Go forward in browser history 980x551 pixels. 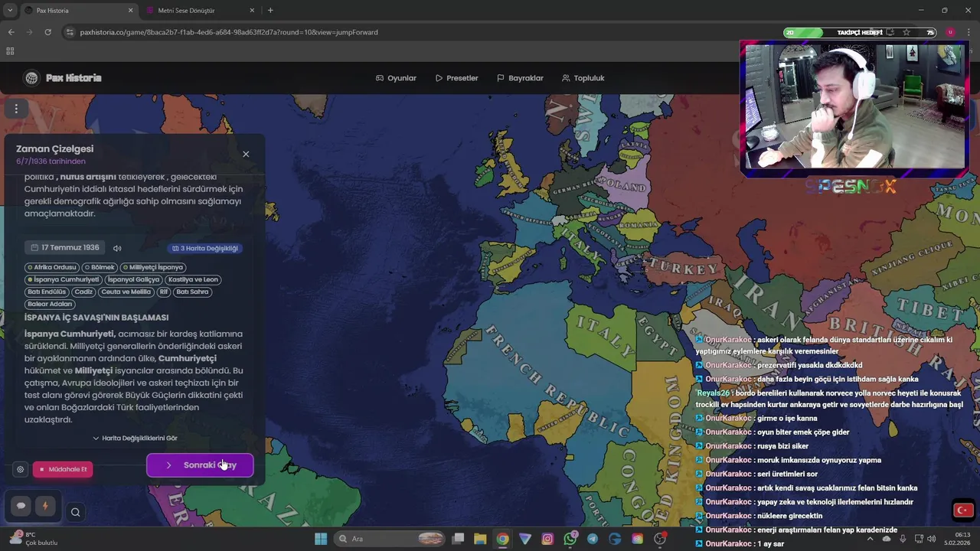tap(29, 32)
